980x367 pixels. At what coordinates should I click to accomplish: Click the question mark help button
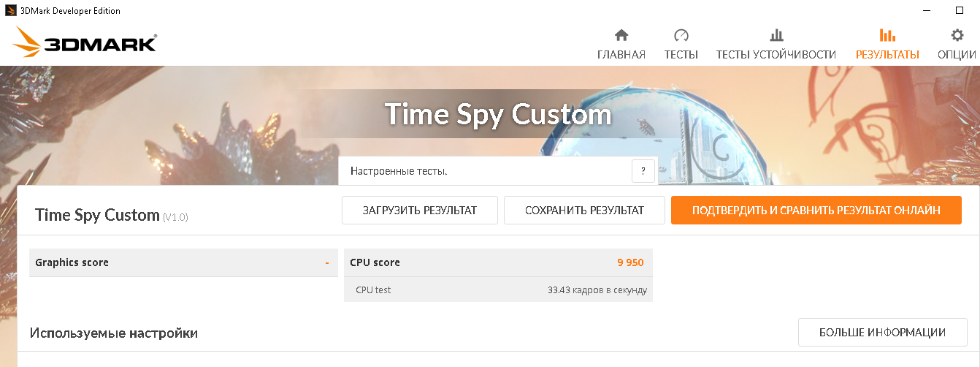click(643, 171)
